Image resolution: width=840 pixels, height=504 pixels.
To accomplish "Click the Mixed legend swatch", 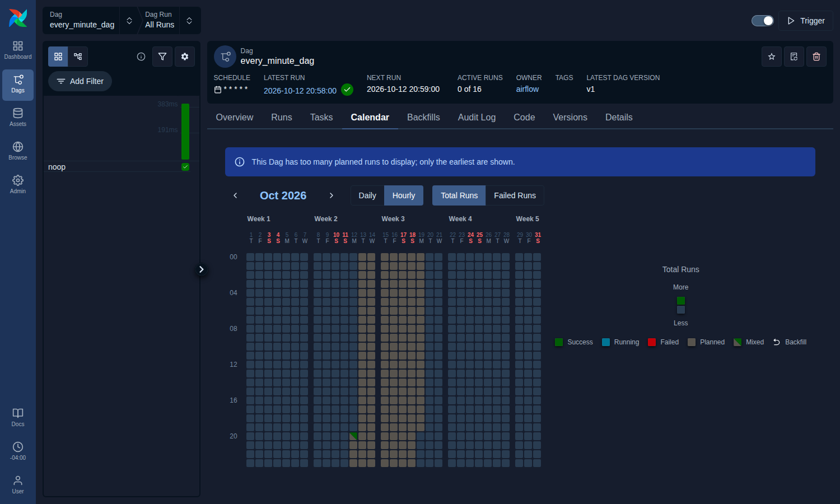I will 738,342.
